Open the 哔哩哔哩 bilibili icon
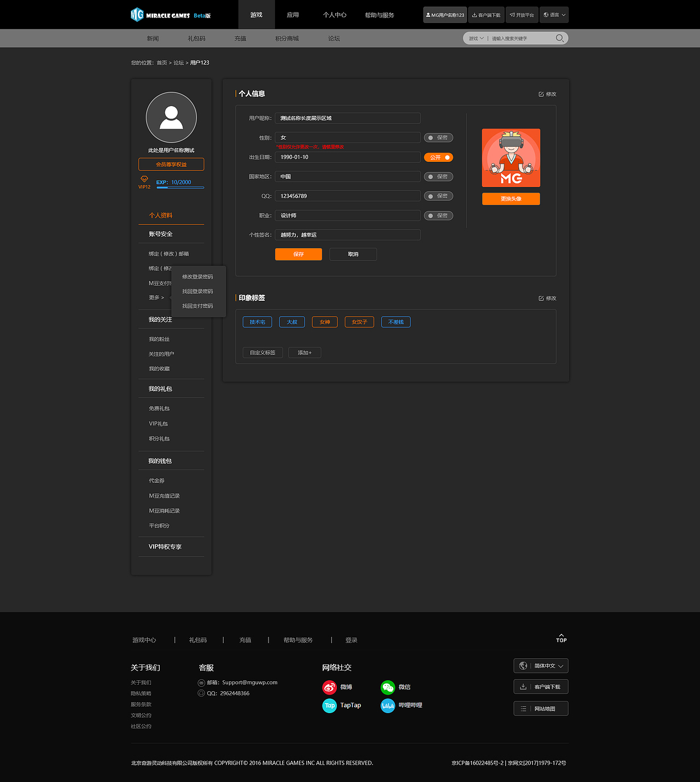This screenshot has width=700, height=782. [388, 705]
